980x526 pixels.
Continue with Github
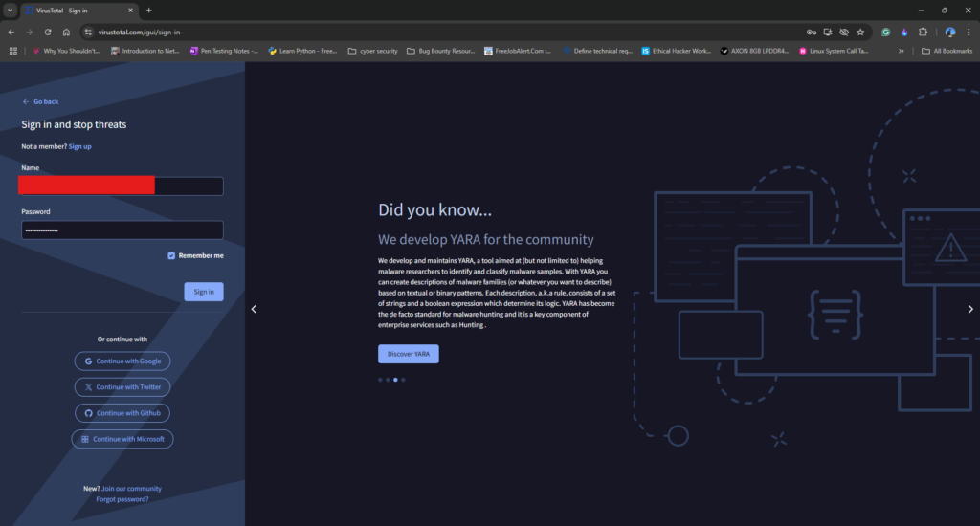pos(122,413)
